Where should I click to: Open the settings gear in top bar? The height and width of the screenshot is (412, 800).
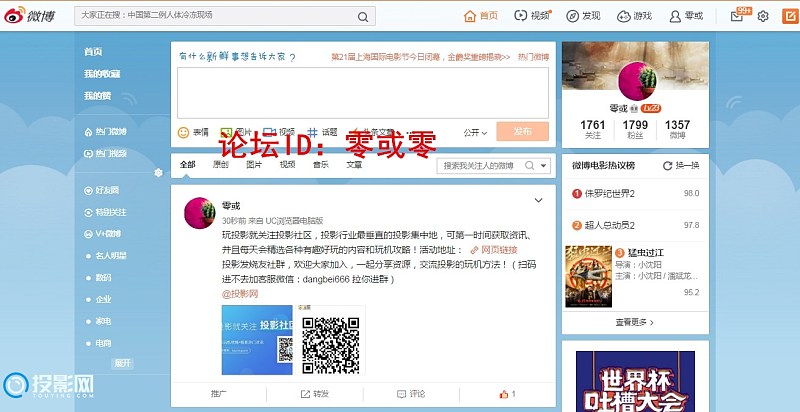click(x=763, y=16)
